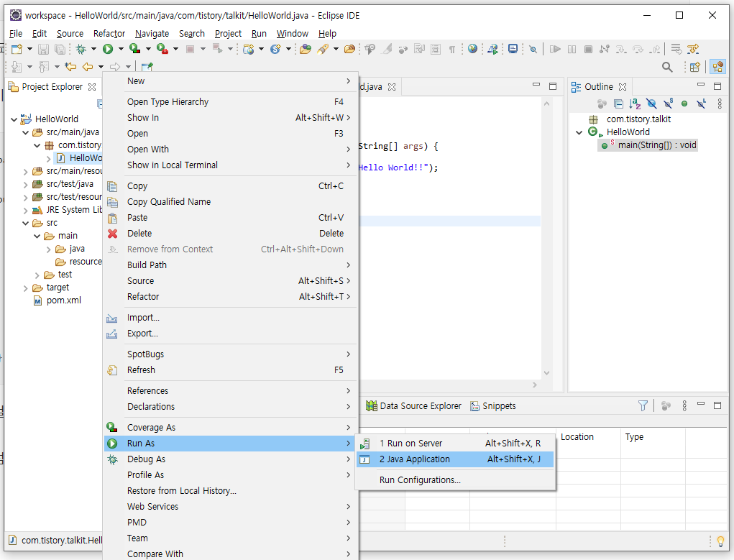Click the Location column header
This screenshot has width=734, height=560.
(588, 437)
